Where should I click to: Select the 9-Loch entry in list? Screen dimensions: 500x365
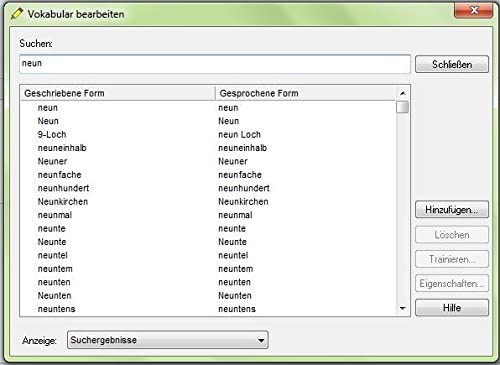click(208, 135)
